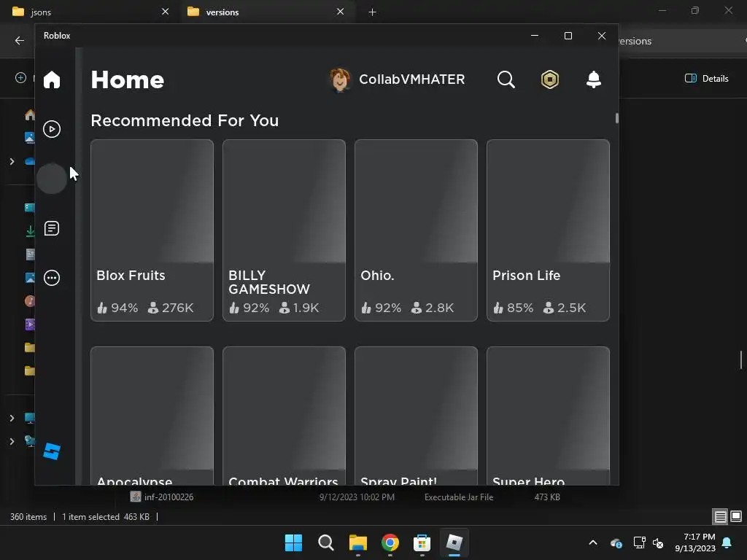Open the Roblox notifications bell
The width and height of the screenshot is (747, 560).
594,79
